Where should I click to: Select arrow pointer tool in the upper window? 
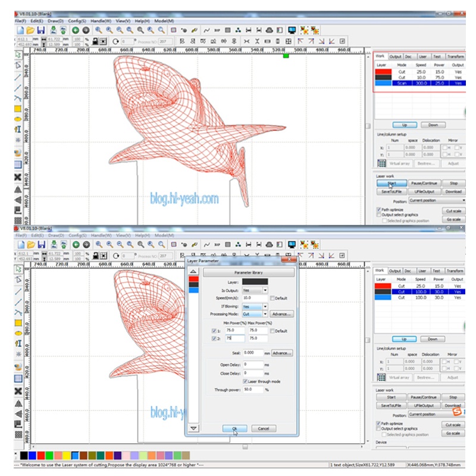click(x=18, y=54)
